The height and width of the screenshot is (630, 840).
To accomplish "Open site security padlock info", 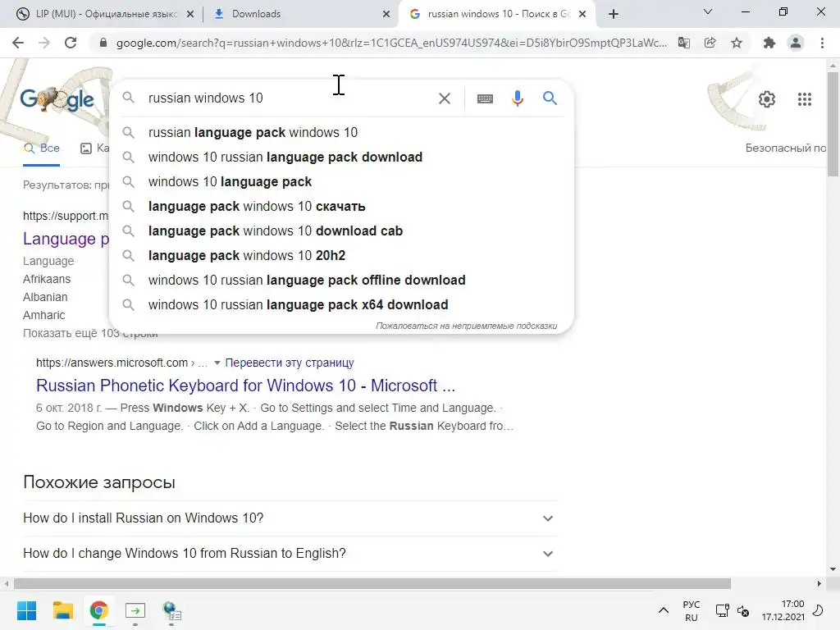I will (103, 43).
